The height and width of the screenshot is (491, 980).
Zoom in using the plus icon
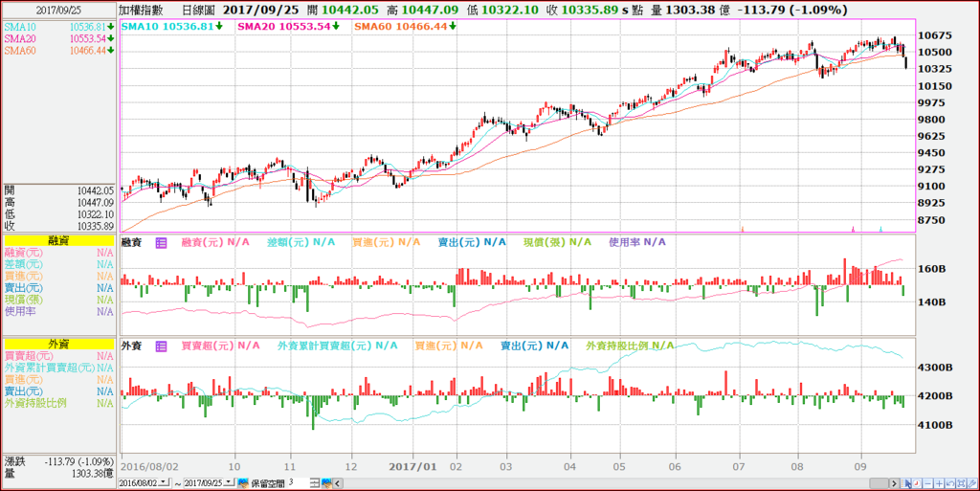pos(939,483)
